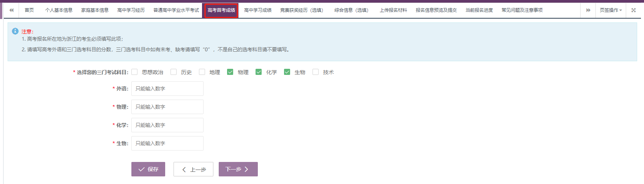Go to the 高中学习成绩 tab
Image resolution: width=644 pixels, height=184 pixels.
tap(258, 10)
